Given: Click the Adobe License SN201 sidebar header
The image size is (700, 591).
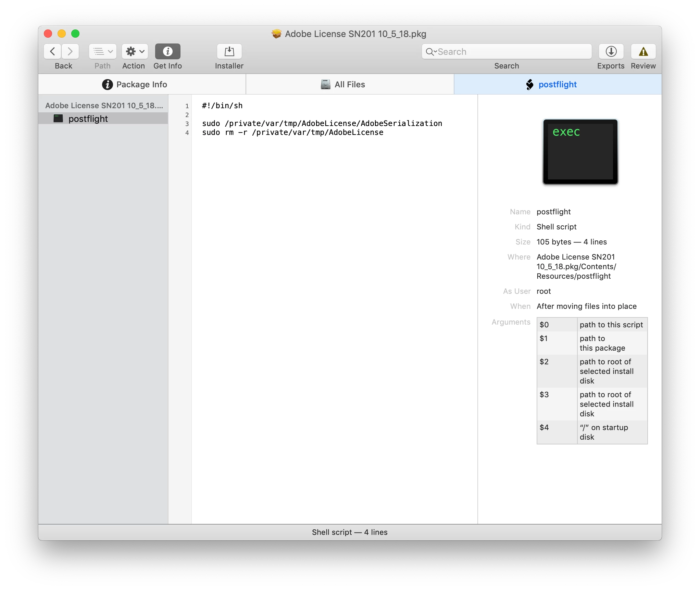Looking at the screenshot, I should (104, 105).
